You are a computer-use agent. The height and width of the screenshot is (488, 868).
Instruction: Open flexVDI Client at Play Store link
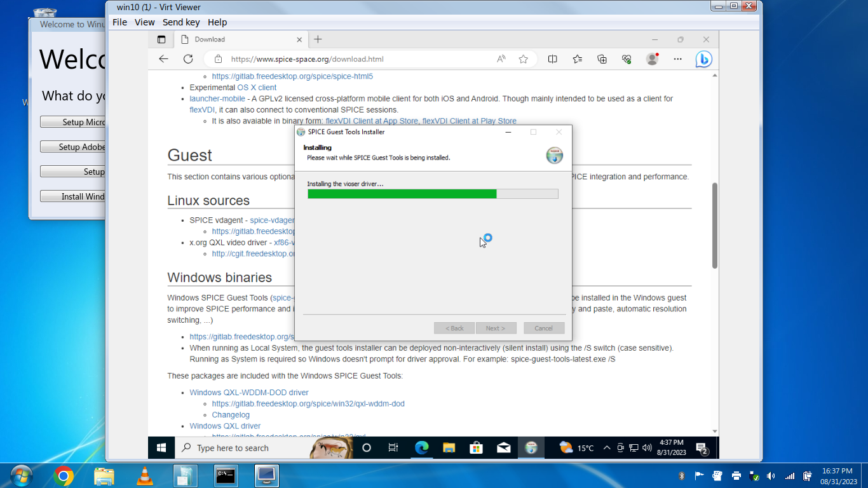coord(470,121)
